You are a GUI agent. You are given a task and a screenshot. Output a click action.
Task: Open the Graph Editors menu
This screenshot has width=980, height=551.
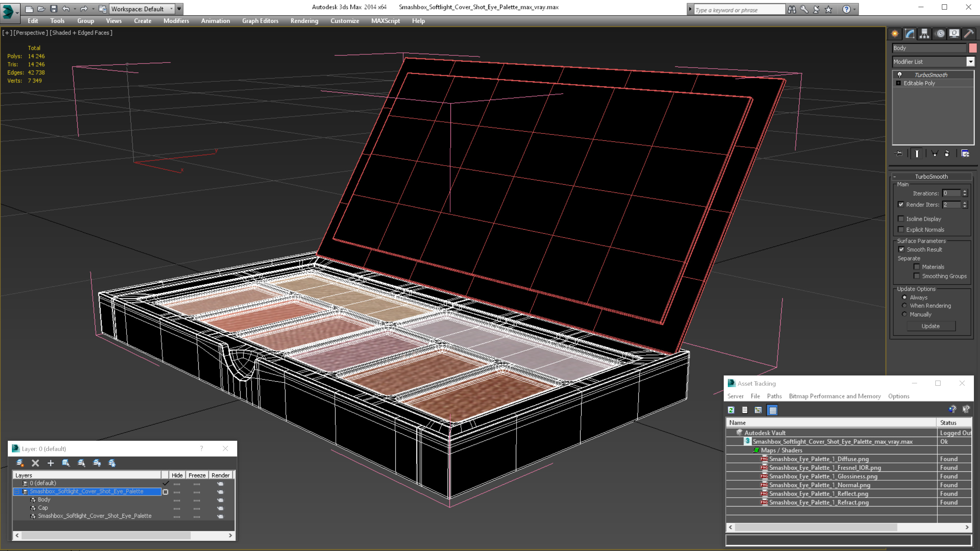[x=260, y=21]
